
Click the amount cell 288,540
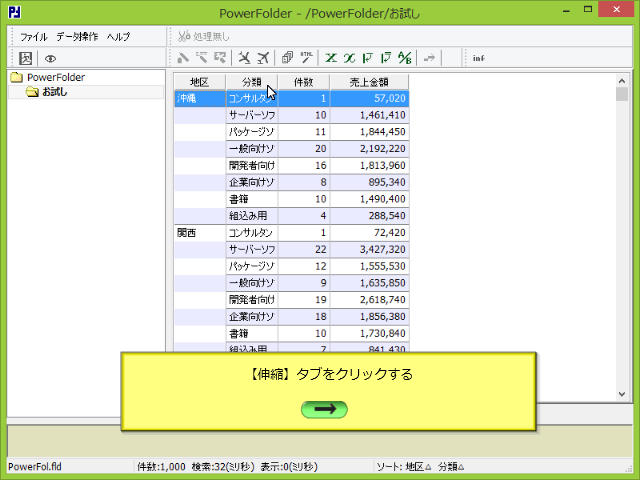coord(369,216)
